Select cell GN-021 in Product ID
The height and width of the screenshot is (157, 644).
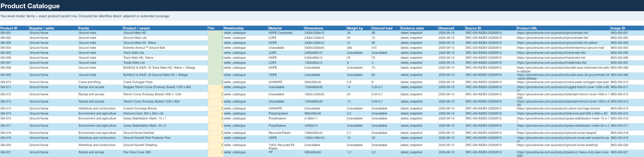[x=14, y=154]
